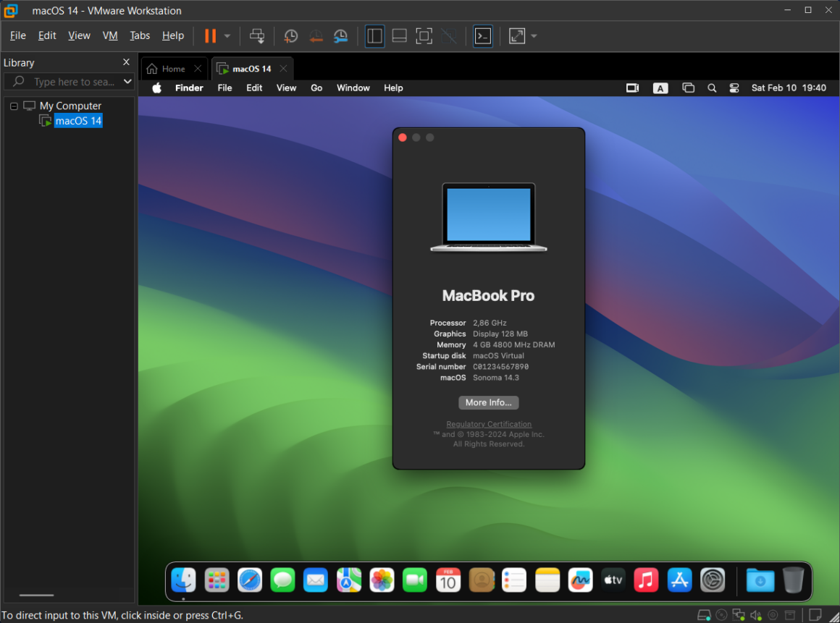840x623 pixels.
Task: Open Photos from the Dock
Action: 382,580
